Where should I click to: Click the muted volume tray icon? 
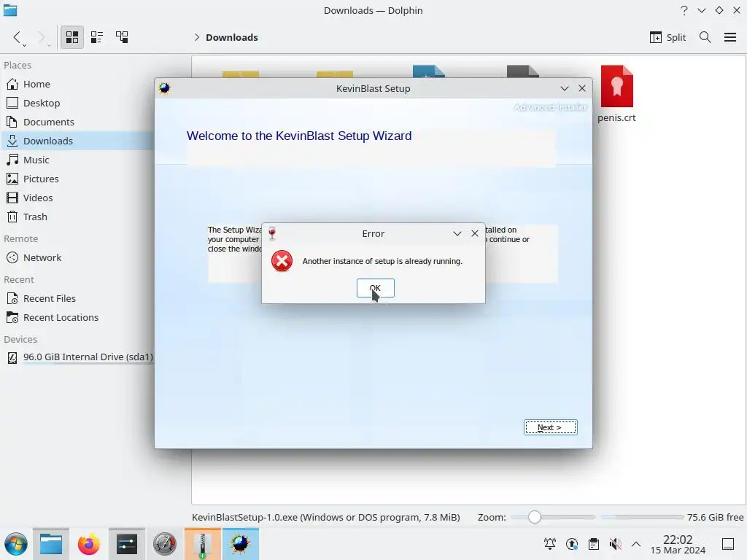point(615,544)
